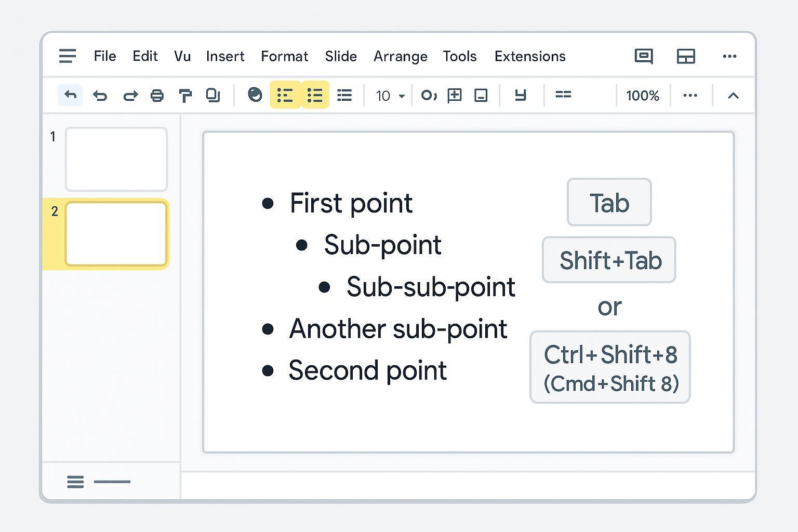Collapse the toolbar with the up chevron
The height and width of the screenshot is (532, 798).
[733, 96]
